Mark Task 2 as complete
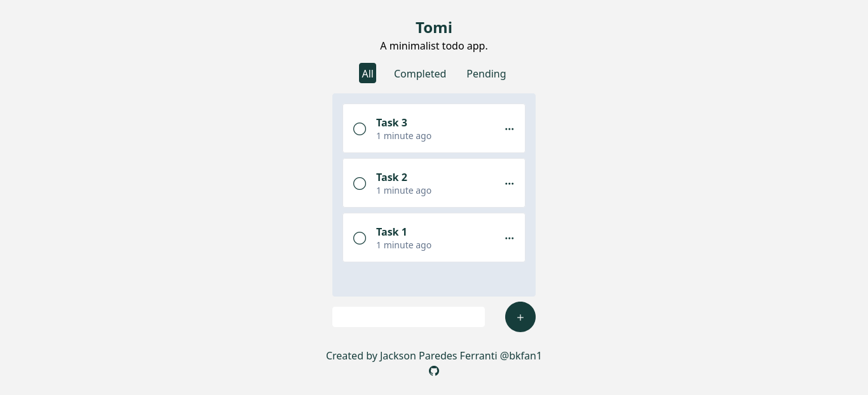The height and width of the screenshot is (395, 868). click(360, 184)
